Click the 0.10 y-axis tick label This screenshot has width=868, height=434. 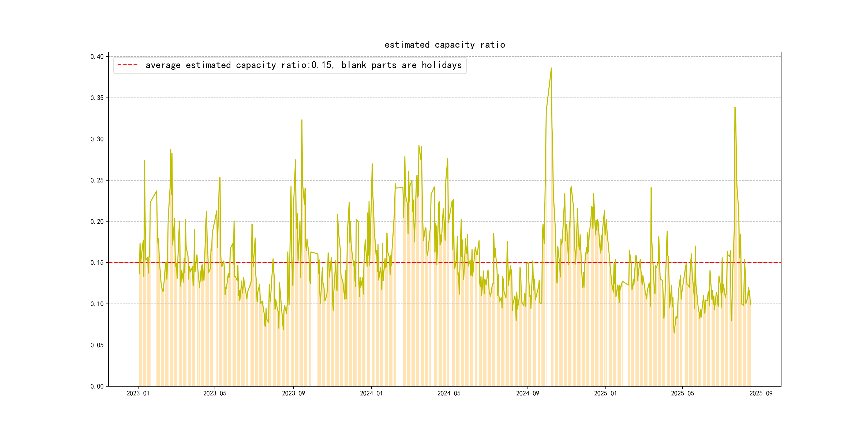pyautogui.click(x=97, y=304)
